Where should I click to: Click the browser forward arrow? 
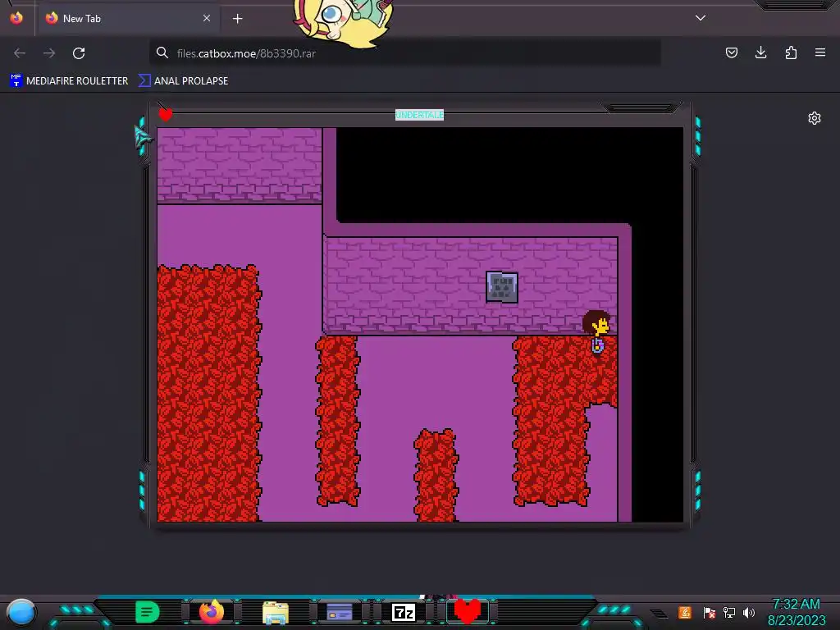coord(49,53)
